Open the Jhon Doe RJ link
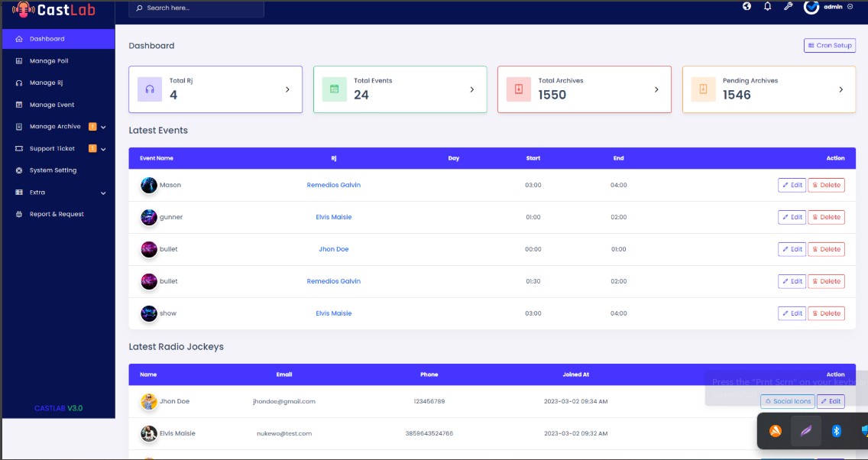The image size is (868, 460). (333, 249)
